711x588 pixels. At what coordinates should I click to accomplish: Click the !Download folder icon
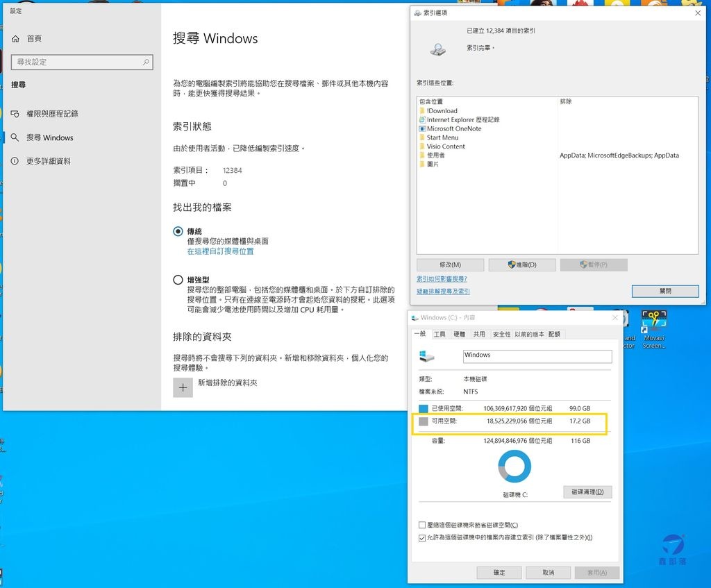(422, 110)
